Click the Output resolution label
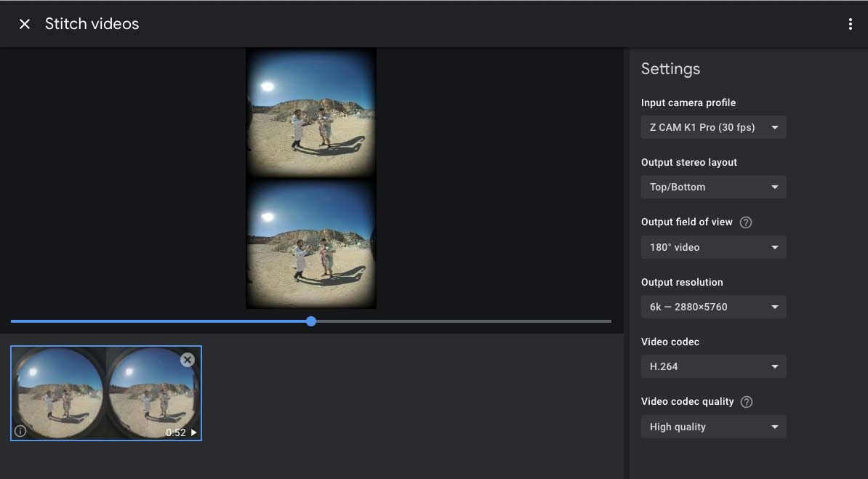The image size is (868, 479). tap(682, 283)
